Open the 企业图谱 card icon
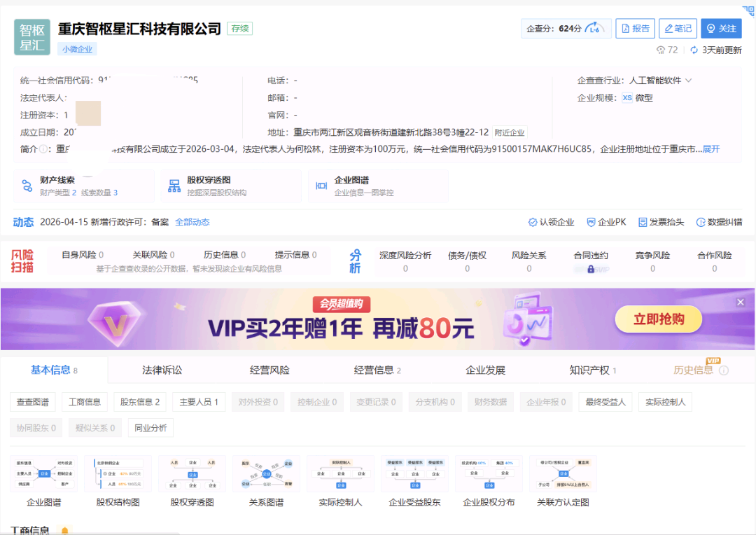The image size is (756, 535). (x=321, y=186)
